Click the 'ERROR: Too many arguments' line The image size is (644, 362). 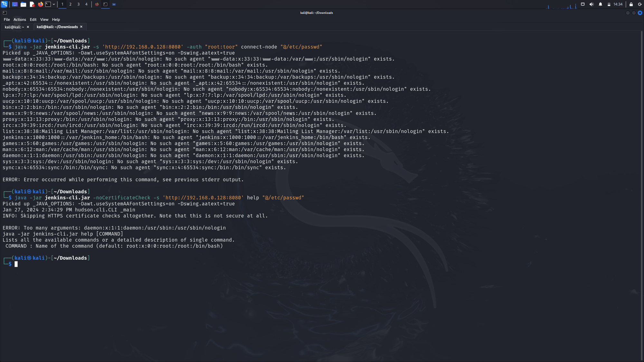(x=114, y=228)
